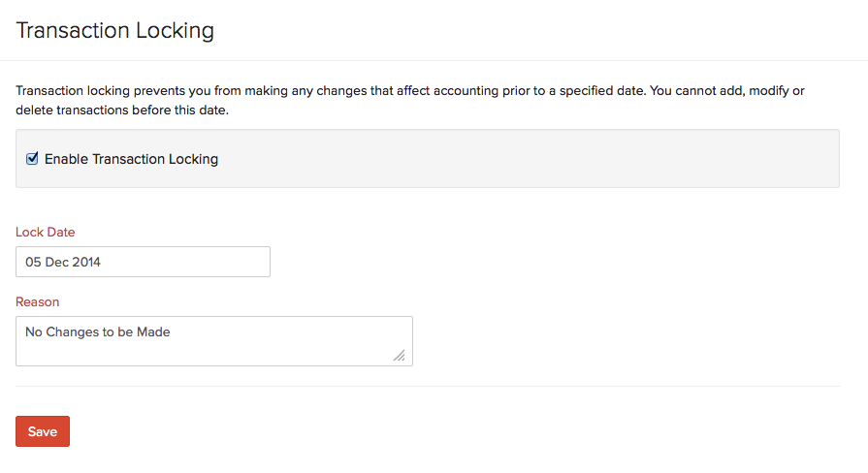Click the word "Locking" in the page heading

(176, 30)
